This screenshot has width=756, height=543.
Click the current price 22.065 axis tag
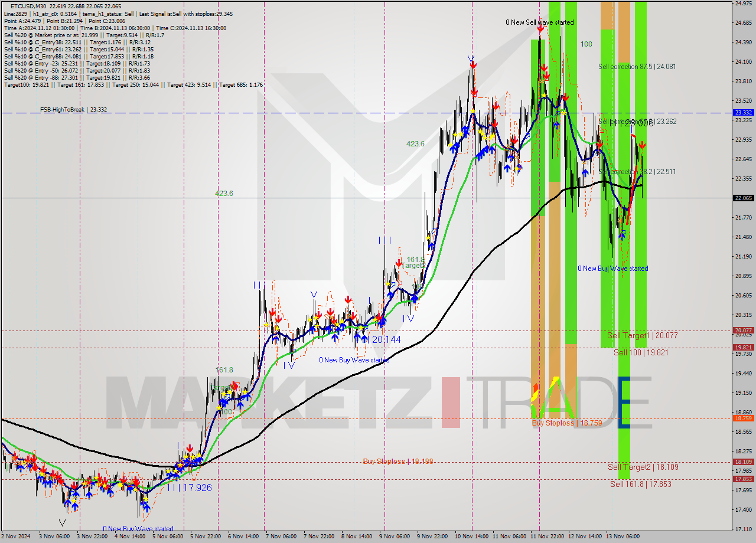click(x=743, y=198)
